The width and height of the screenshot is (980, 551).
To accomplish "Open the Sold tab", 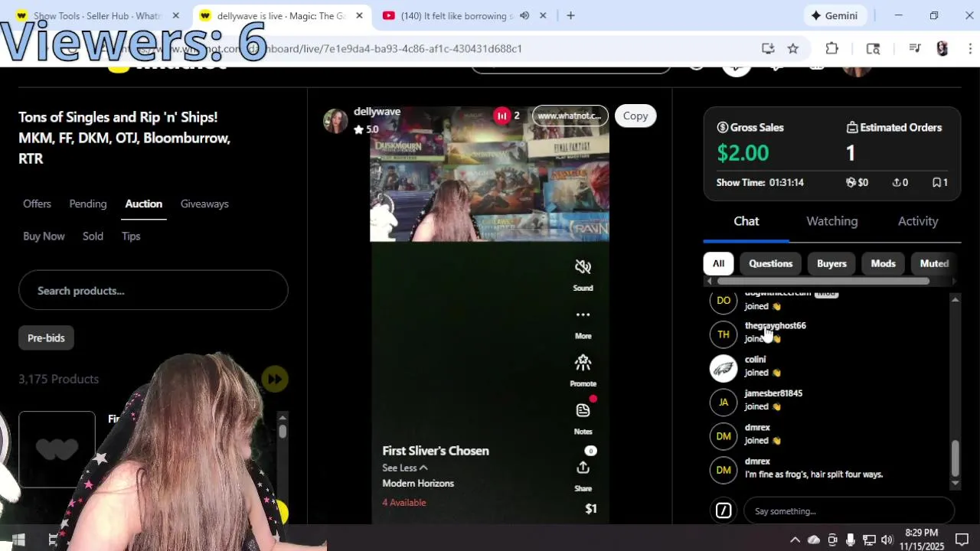I will coord(93,236).
